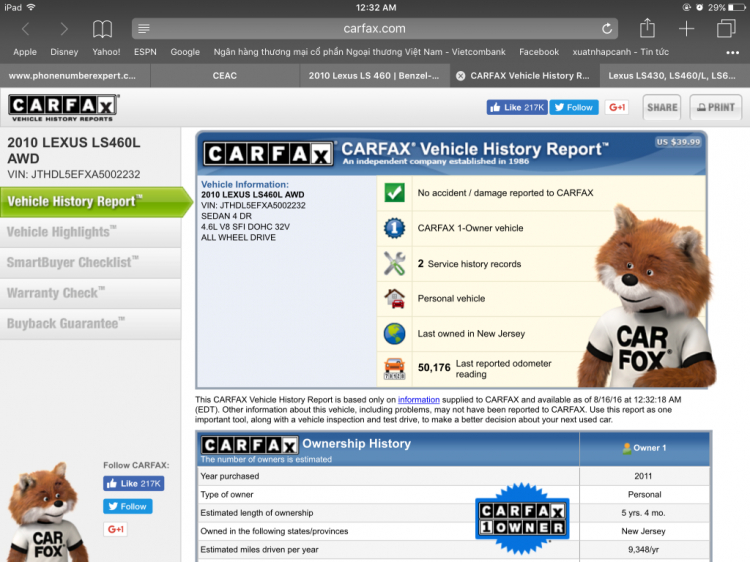Click 'Last owned in New Jersey' text

tap(471, 334)
